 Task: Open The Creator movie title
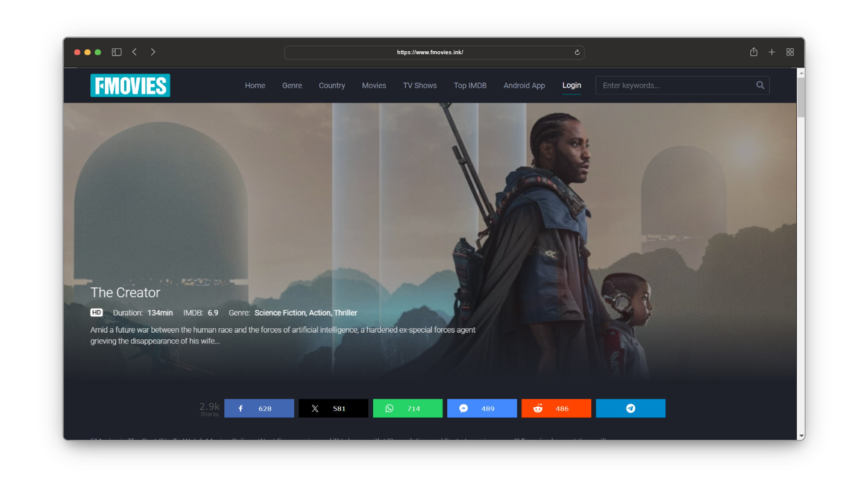[125, 292]
